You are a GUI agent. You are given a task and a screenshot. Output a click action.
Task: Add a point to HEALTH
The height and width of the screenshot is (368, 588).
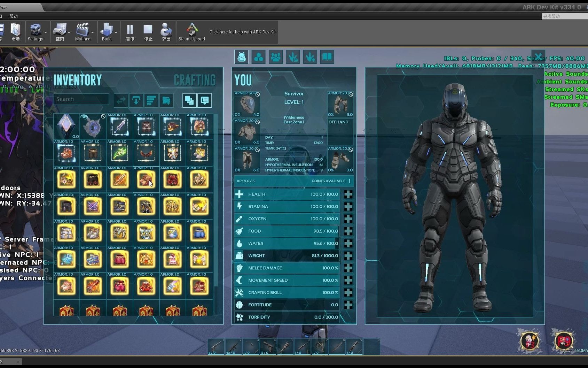click(348, 194)
